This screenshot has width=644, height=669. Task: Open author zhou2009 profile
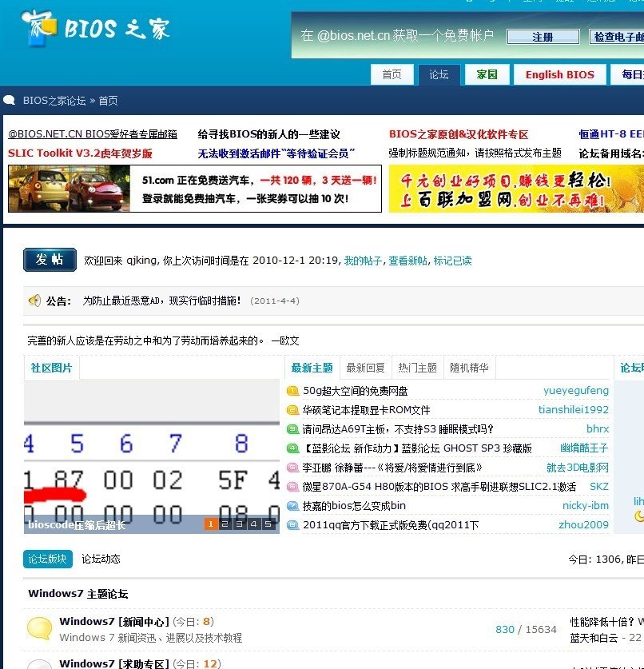tap(583, 525)
